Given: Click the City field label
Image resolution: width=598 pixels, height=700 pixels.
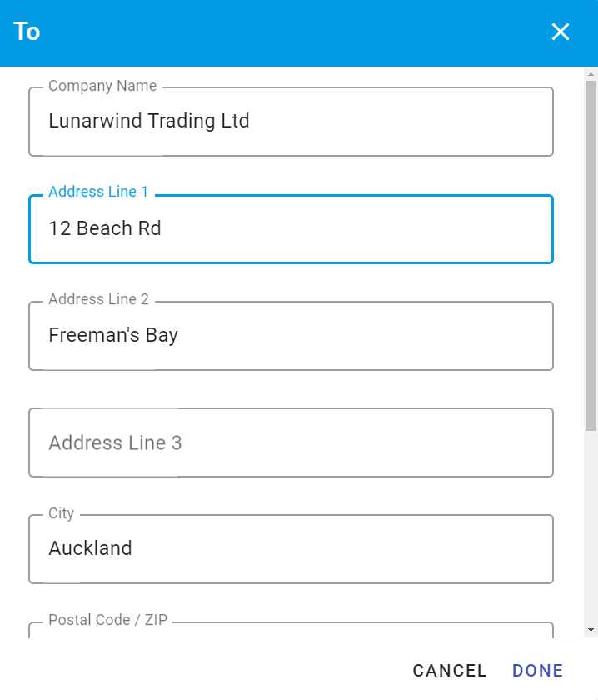Looking at the screenshot, I should pyautogui.click(x=60, y=513).
